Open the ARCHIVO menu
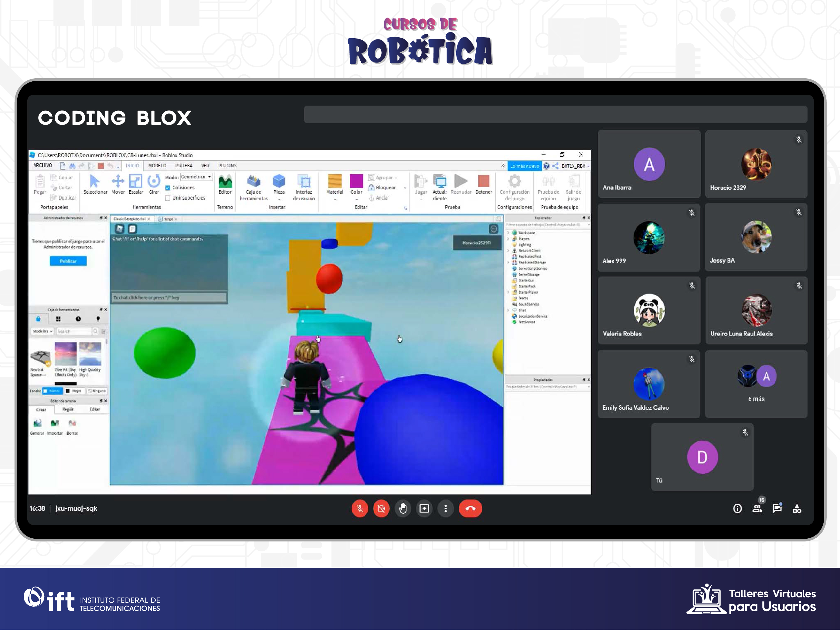 [x=43, y=165]
